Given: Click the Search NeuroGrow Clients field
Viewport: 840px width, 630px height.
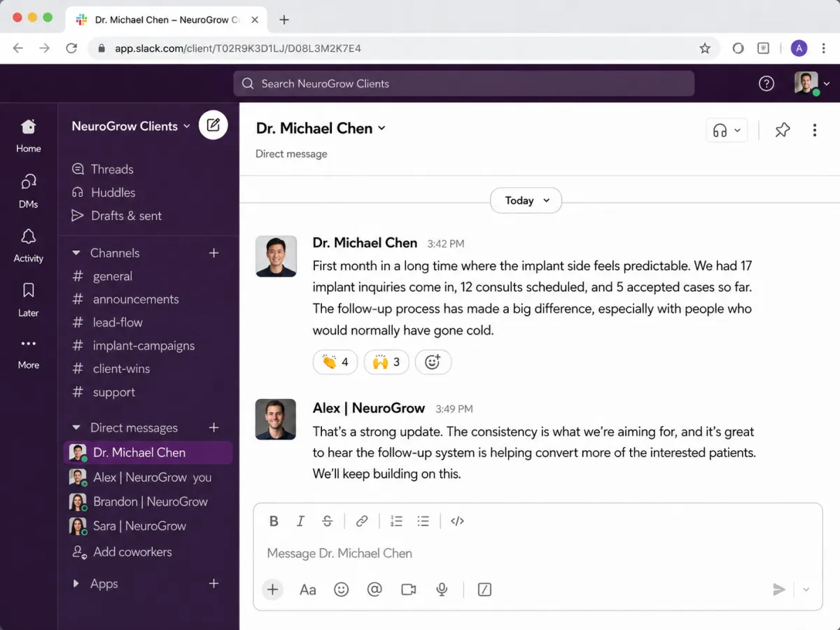Looking at the screenshot, I should (464, 83).
